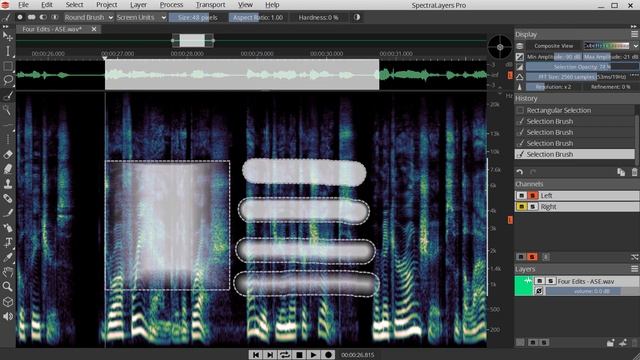This screenshot has height=360, width=640.
Task: Open the Layers panel hamburger menu
Action: 635,269
